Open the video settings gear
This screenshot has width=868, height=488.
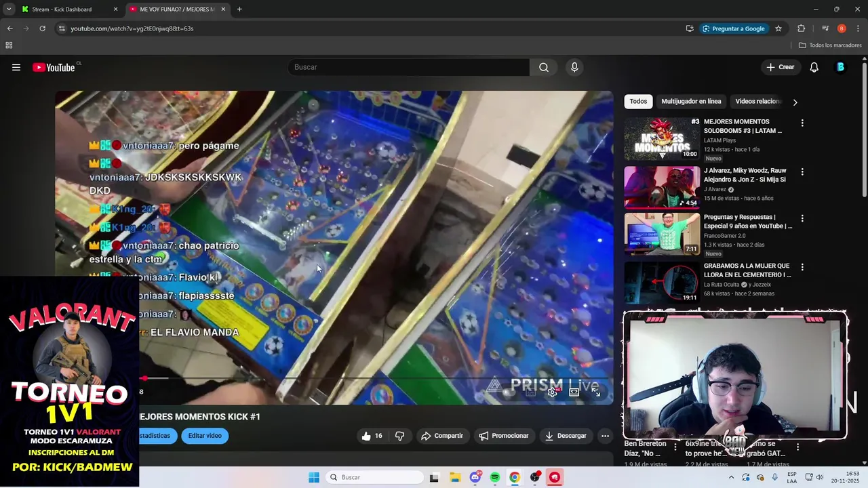tap(553, 392)
